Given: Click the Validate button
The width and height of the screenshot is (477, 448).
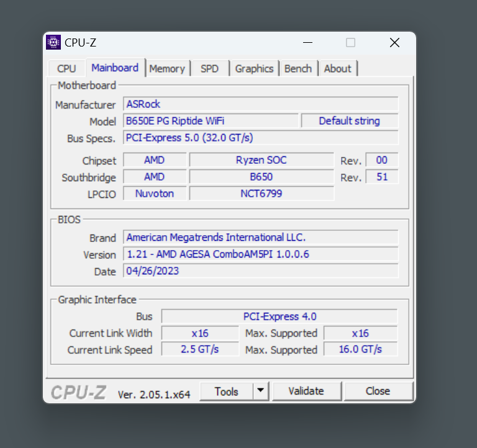Looking at the screenshot, I should (x=306, y=391).
